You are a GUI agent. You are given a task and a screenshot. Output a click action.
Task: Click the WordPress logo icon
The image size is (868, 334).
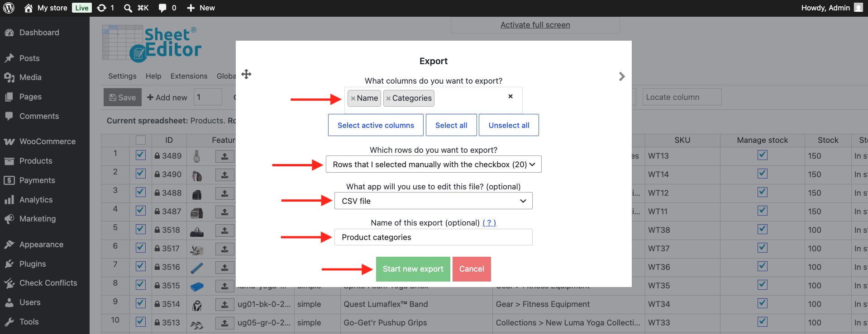pyautogui.click(x=9, y=8)
